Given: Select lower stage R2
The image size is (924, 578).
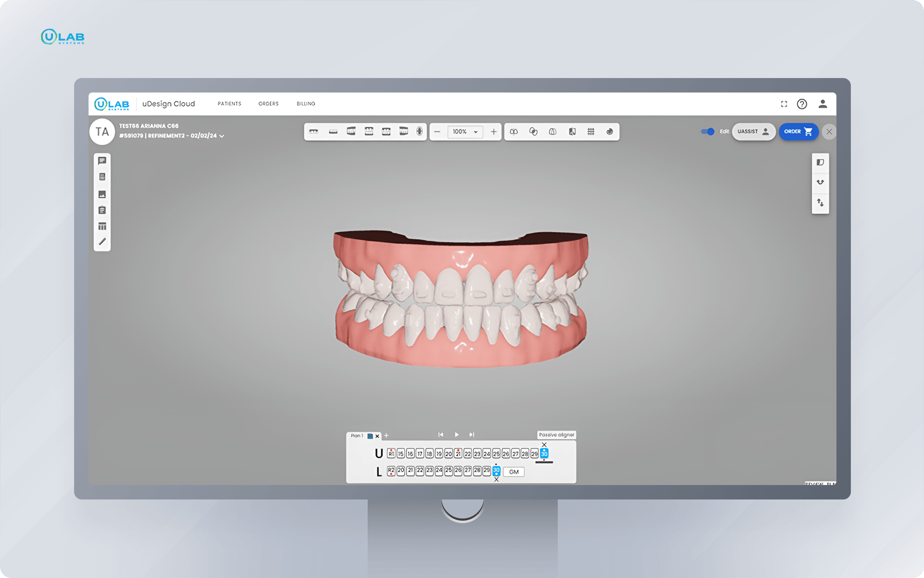Looking at the screenshot, I should 391,471.
